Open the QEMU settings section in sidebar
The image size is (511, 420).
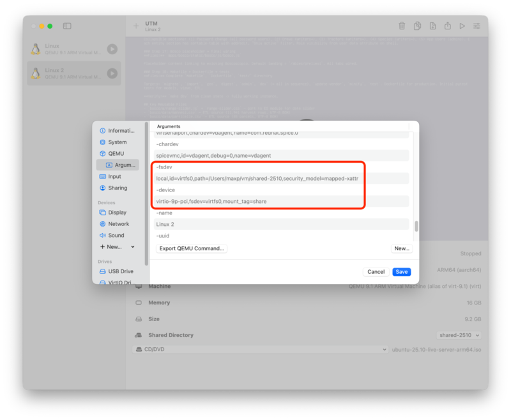coord(116,153)
